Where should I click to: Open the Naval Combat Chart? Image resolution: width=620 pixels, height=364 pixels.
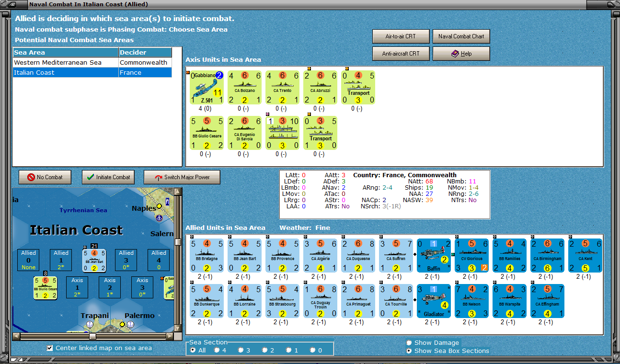click(461, 36)
